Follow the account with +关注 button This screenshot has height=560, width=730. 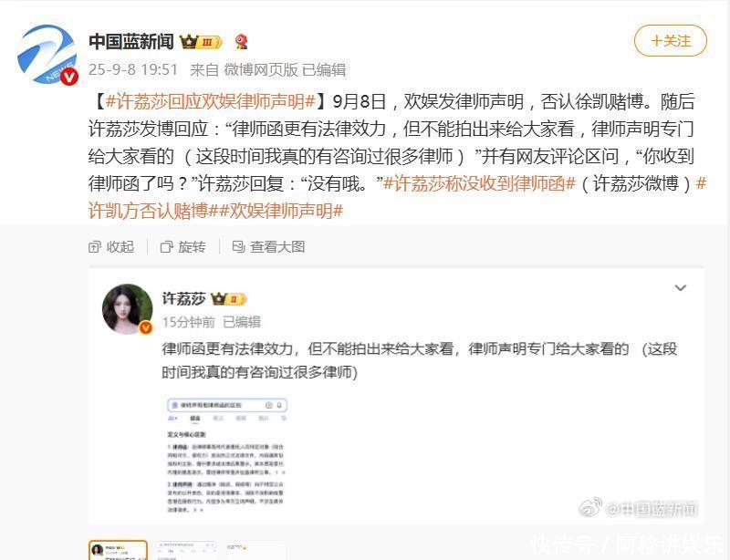pyautogui.click(x=671, y=41)
